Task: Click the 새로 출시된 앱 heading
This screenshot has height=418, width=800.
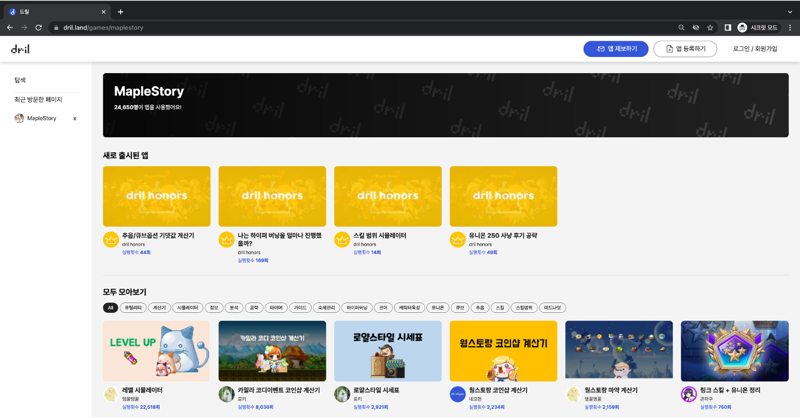Action: point(126,156)
